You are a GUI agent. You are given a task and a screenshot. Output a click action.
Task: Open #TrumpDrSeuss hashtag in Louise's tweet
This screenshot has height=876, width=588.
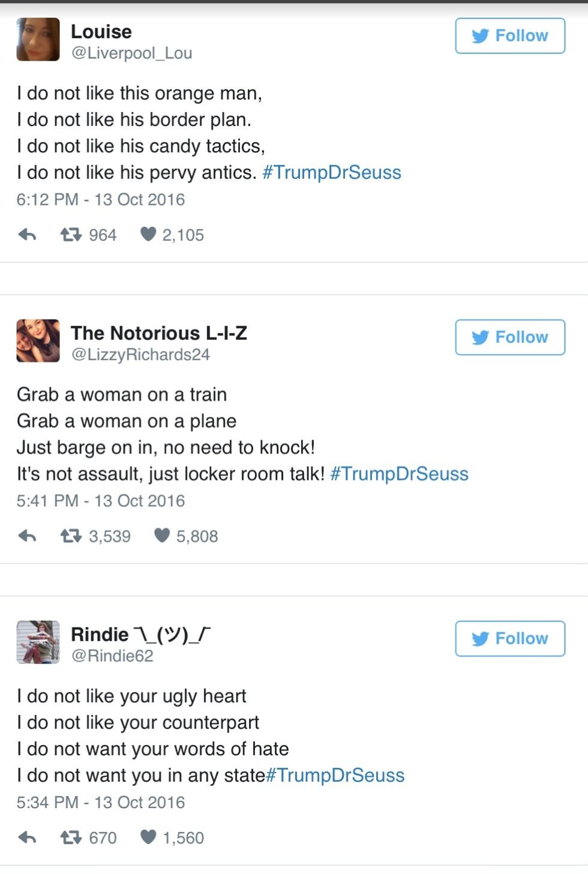point(332,173)
